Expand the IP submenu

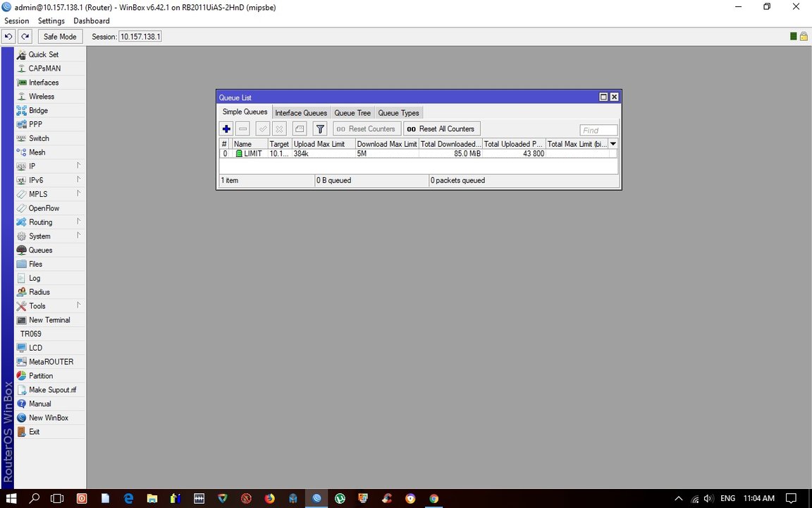(50, 167)
